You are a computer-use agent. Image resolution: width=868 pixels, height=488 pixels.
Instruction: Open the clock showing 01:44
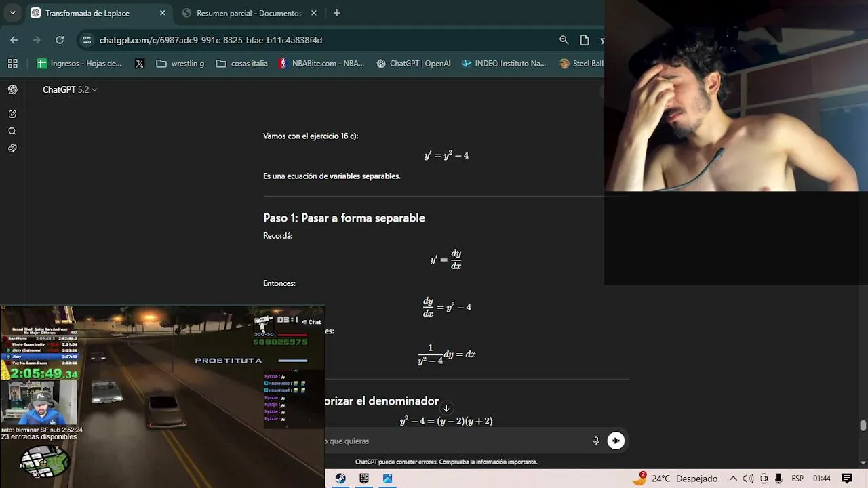pyautogui.click(x=822, y=478)
